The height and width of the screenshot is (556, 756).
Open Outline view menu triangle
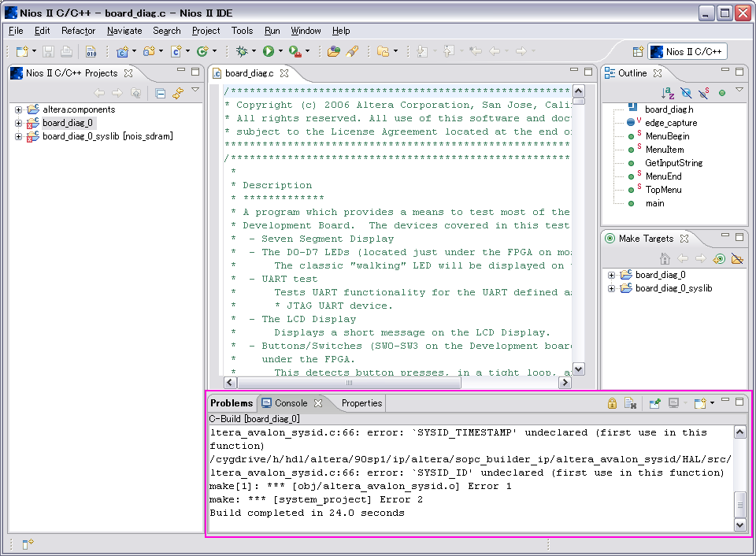(739, 90)
